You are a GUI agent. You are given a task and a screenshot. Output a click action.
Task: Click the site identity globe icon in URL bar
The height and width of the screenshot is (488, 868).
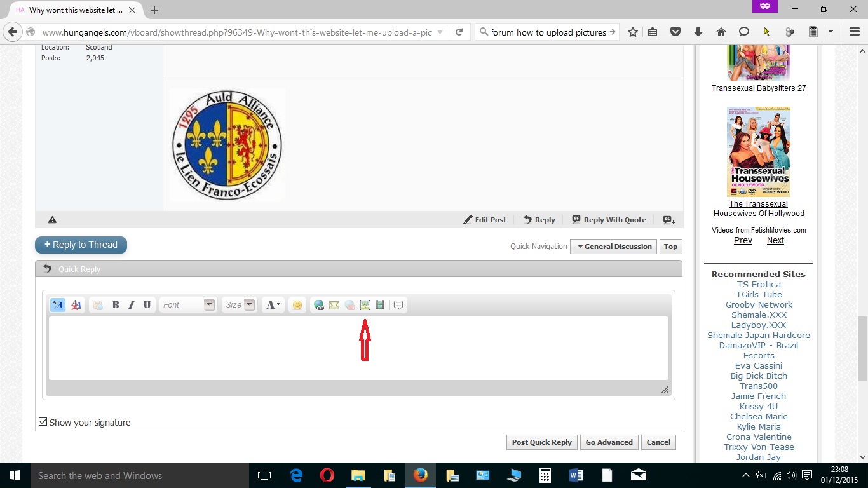(31, 32)
